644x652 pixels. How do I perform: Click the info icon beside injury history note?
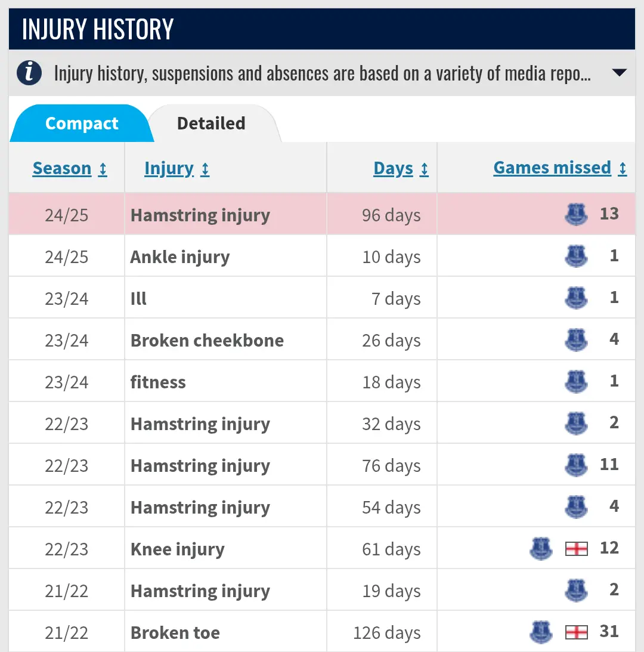(29, 73)
